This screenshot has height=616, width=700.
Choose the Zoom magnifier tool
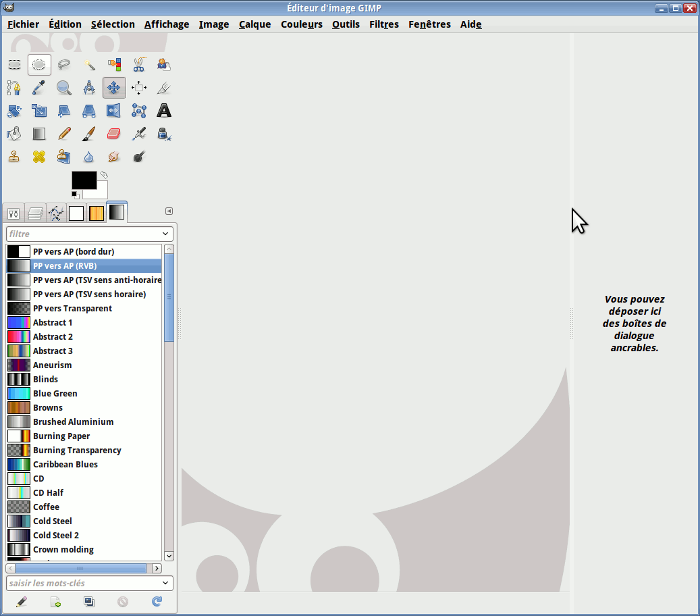click(x=64, y=88)
